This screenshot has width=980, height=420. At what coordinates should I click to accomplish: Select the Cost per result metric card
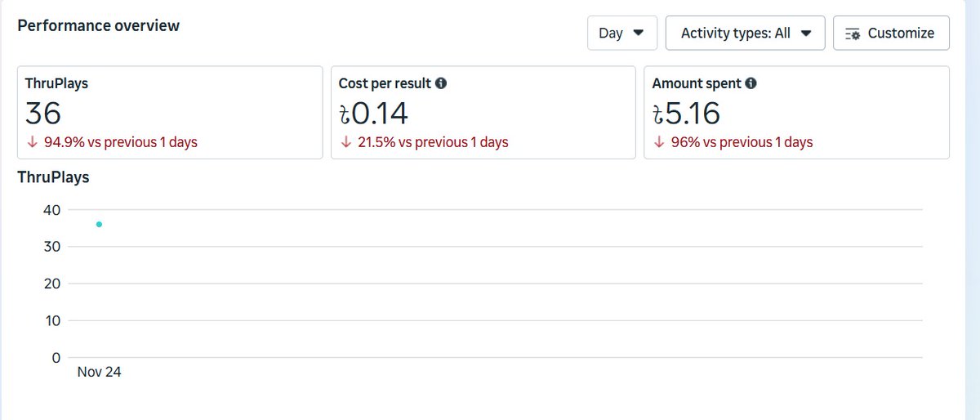(x=483, y=113)
